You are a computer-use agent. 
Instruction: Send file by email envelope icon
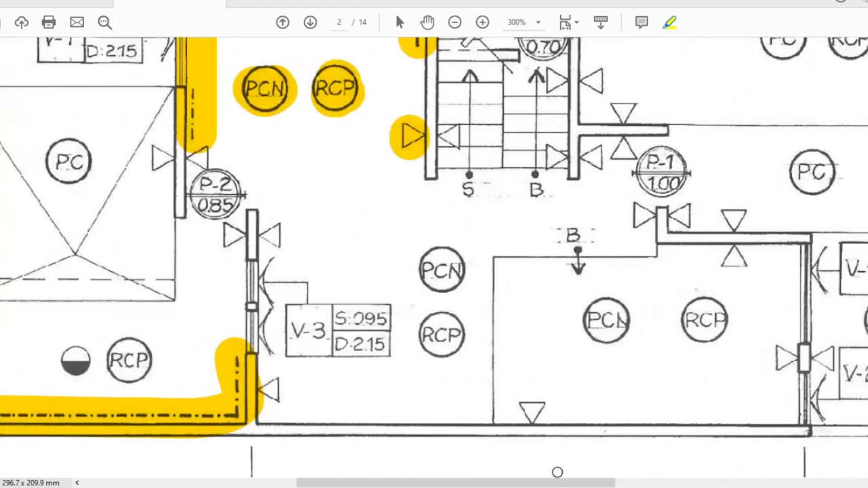[77, 22]
